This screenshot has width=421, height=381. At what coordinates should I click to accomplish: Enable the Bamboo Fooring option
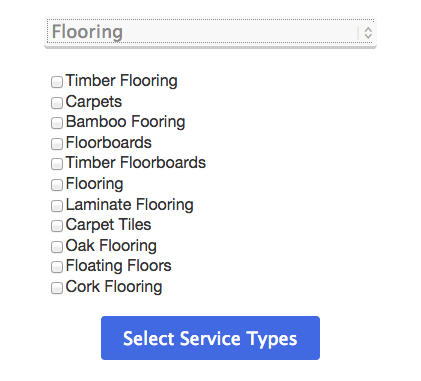(57, 123)
